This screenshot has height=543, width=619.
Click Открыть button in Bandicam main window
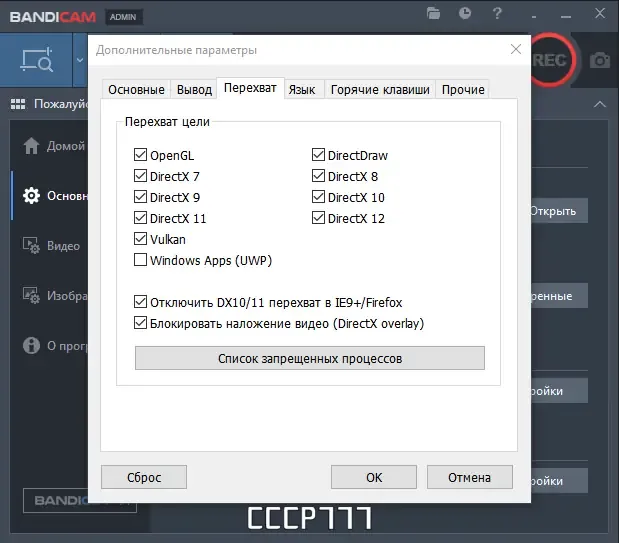(x=559, y=211)
